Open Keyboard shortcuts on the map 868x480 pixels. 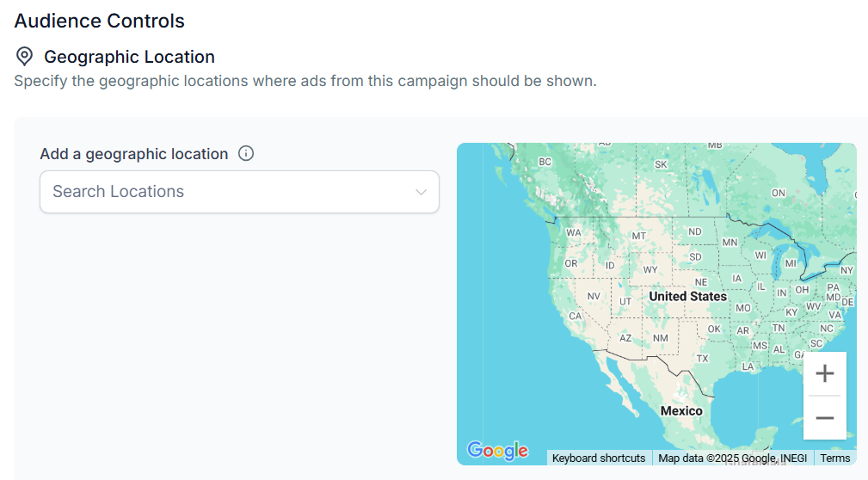pos(599,458)
